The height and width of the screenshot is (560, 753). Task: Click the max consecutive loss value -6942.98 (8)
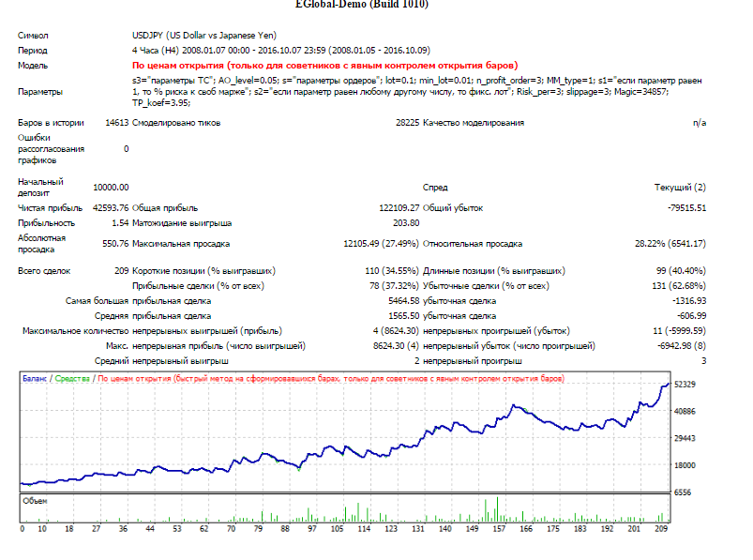tap(682, 346)
